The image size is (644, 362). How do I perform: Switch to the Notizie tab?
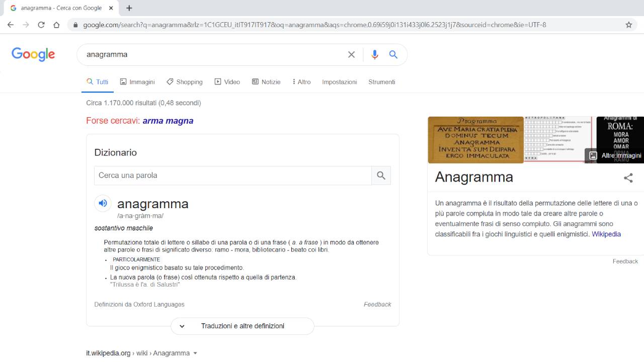coord(266,82)
